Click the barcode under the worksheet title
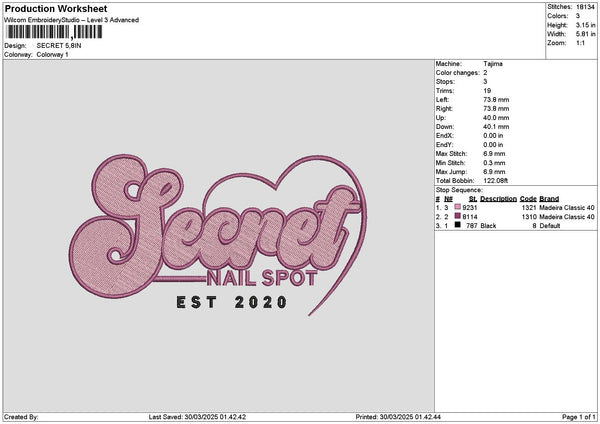This screenshot has width=600, height=424. pyautogui.click(x=52, y=32)
